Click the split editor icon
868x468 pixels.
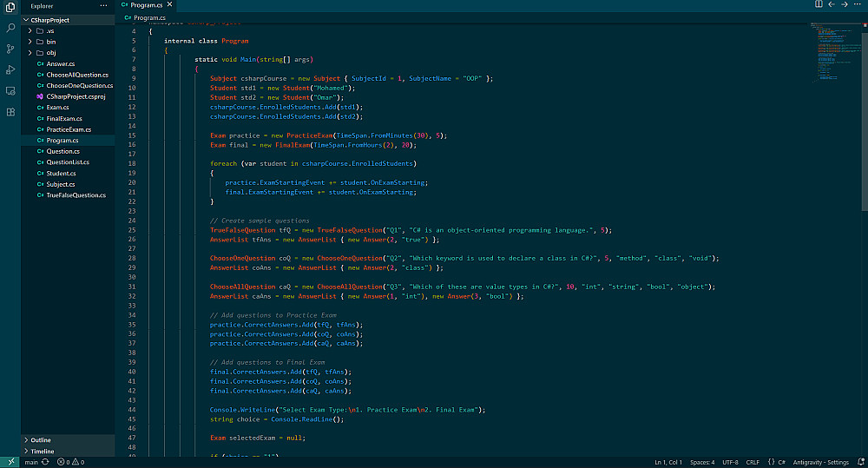(819, 4)
